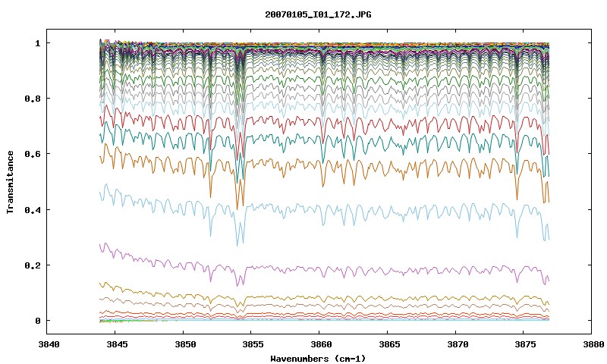Click the Wavenumbers (cm-1) x-axis label
Image resolution: width=607 pixels, height=364 pixels.
click(x=318, y=358)
